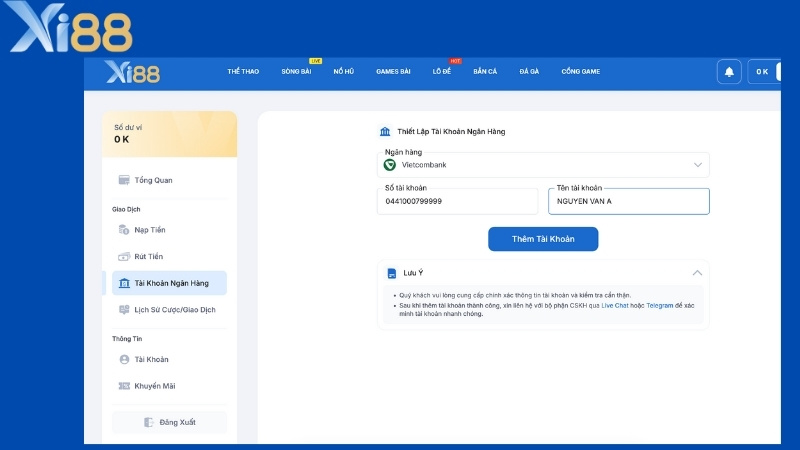Screen dimensions: 800x450
Task: Open the GAMES BÀI menu
Action: [393, 71]
